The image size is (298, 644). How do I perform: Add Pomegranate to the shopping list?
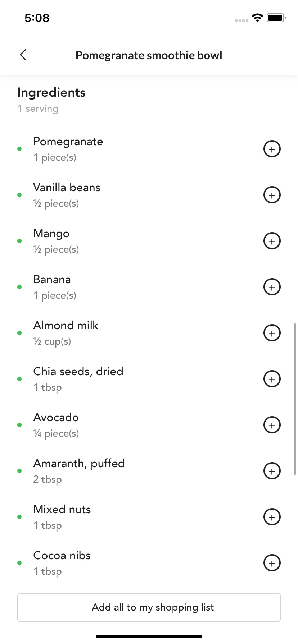pos(272,149)
